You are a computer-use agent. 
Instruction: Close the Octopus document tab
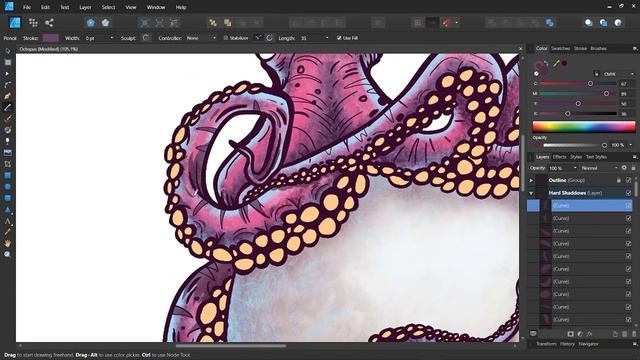[x=520, y=49]
